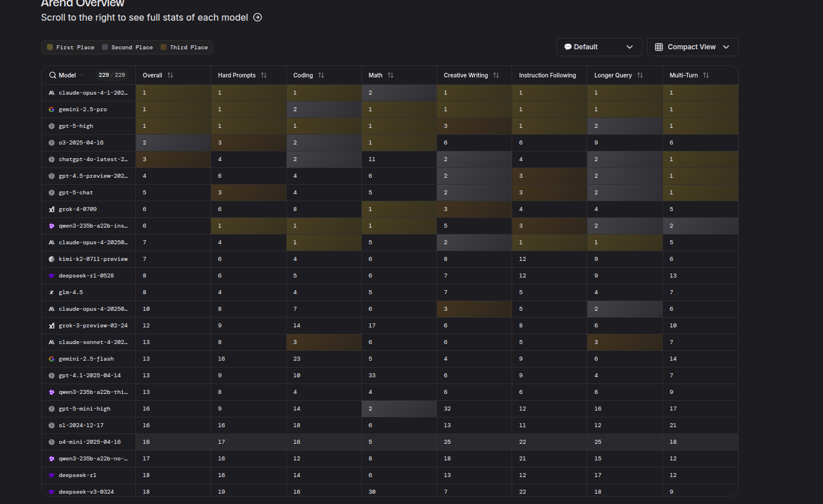This screenshot has height=504, width=823.
Task: Click the OpenAI icon beside gpt-5-high
Action: click(x=52, y=126)
